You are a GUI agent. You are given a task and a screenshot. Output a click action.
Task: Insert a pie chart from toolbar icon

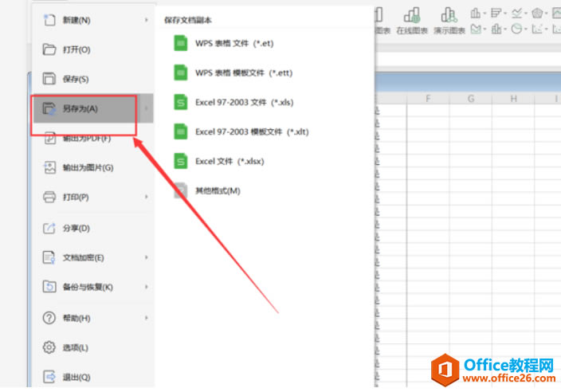click(x=516, y=29)
